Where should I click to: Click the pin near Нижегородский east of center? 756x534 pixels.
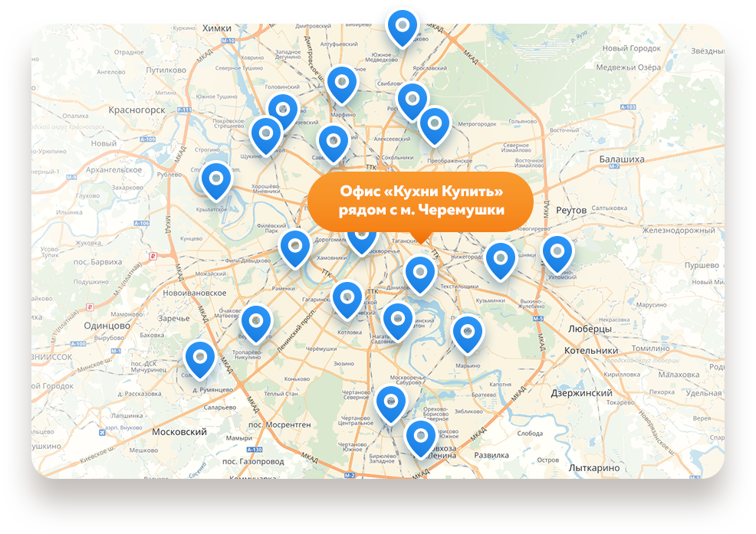501,262
